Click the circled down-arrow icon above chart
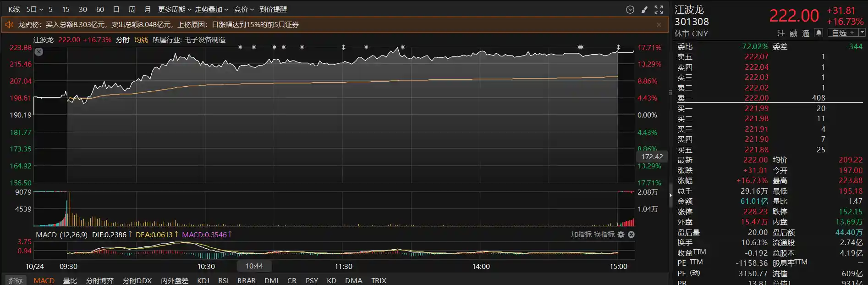This screenshot has width=868, height=285. [630, 10]
